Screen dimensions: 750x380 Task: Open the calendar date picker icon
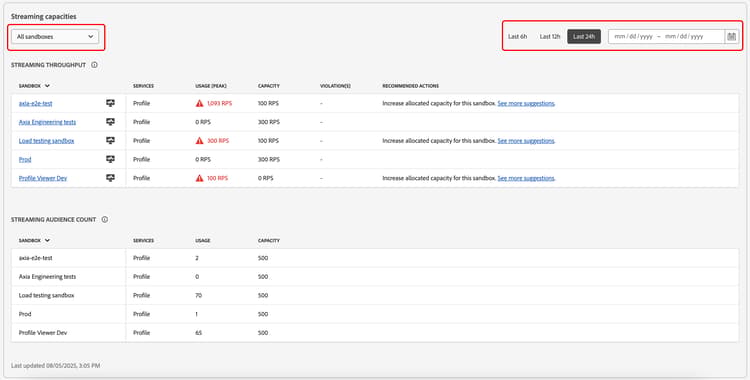(x=731, y=36)
